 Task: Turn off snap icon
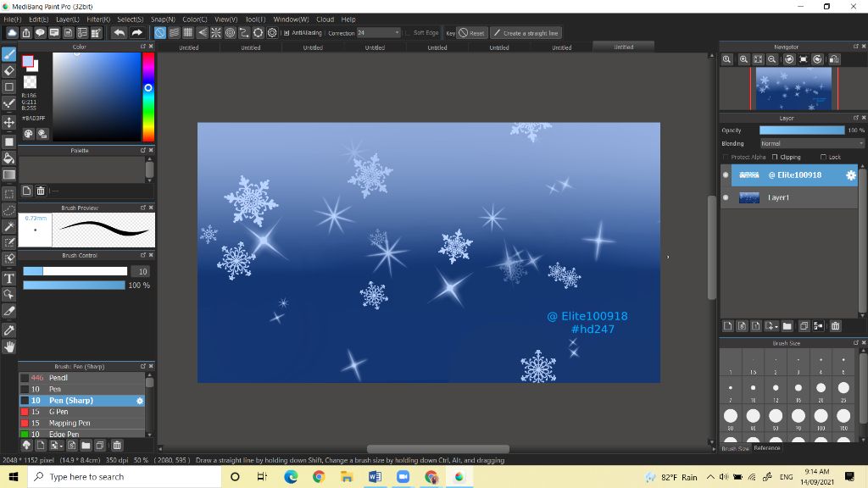[159, 33]
